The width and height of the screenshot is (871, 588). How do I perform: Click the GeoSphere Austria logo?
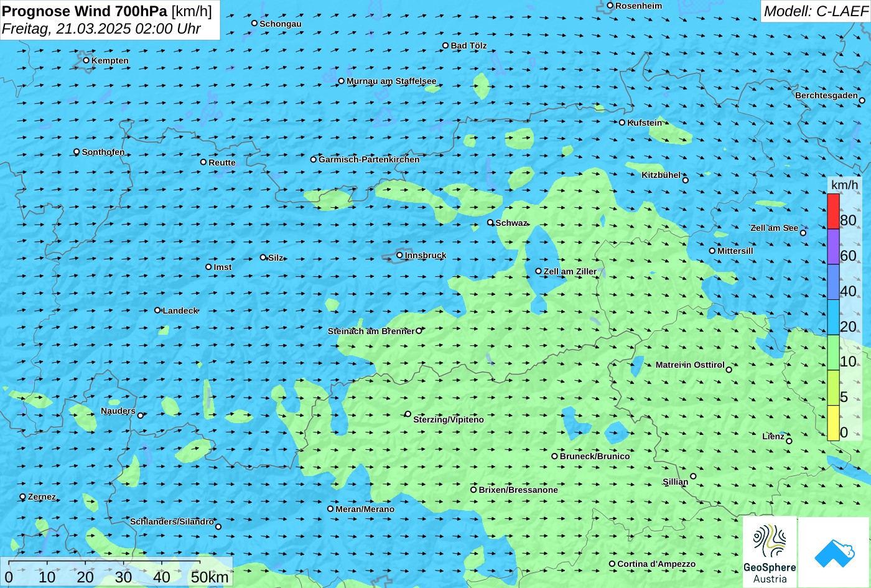(770, 552)
